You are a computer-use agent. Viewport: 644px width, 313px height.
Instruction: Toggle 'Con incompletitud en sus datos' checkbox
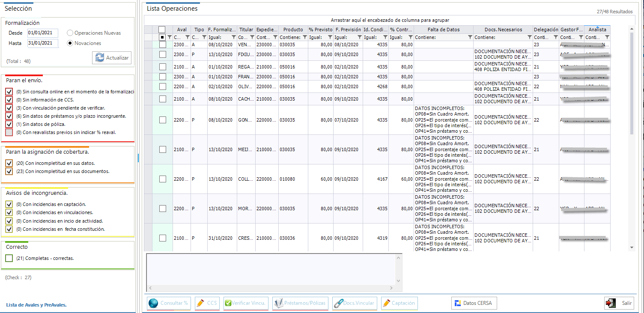pyautogui.click(x=9, y=163)
